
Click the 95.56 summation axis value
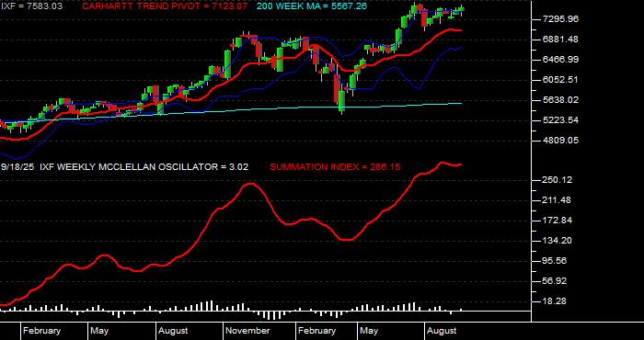pyautogui.click(x=555, y=261)
